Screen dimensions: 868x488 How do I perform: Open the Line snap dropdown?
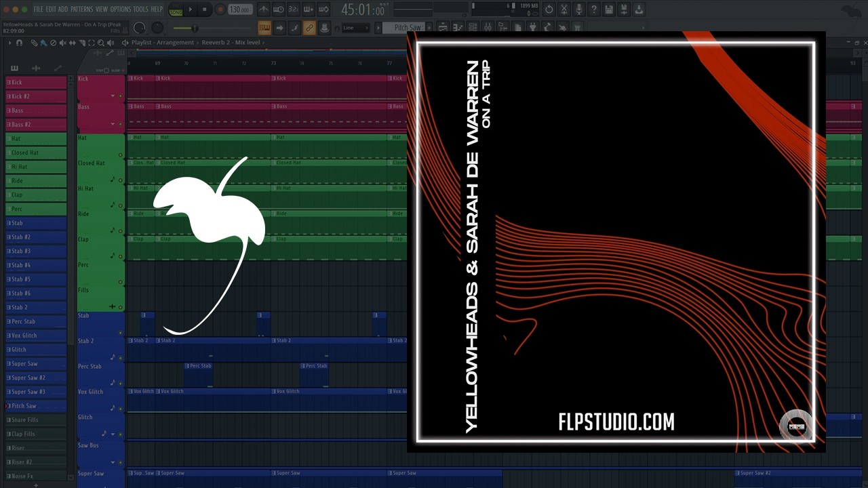tap(355, 28)
